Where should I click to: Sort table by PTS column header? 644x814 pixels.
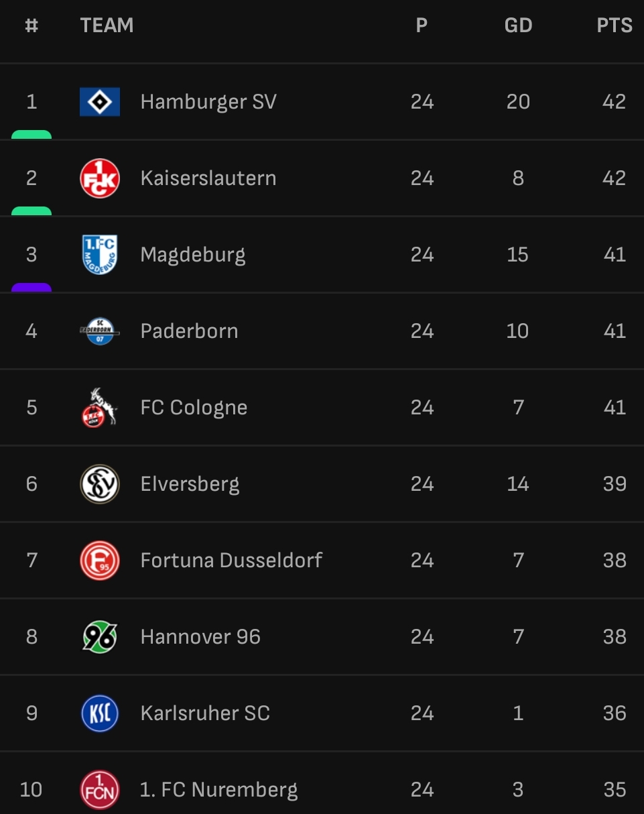[615, 25]
